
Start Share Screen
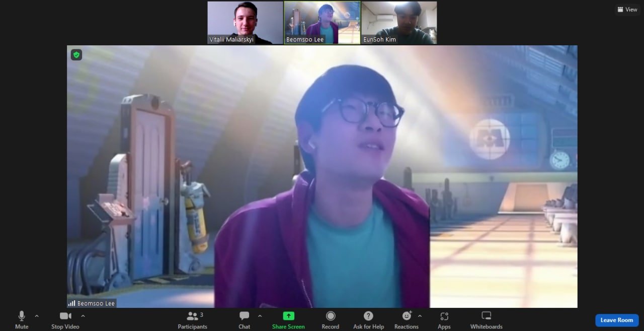click(x=288, y=320)
